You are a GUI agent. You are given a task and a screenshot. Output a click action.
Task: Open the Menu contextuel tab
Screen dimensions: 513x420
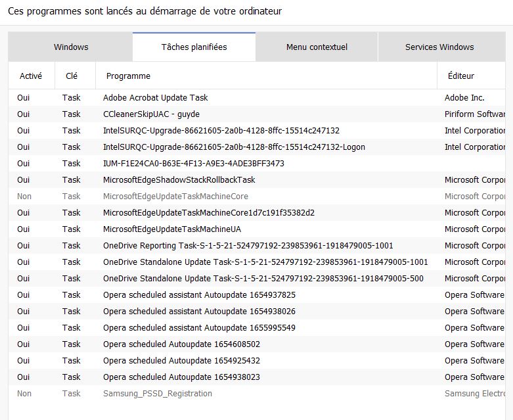317,47
